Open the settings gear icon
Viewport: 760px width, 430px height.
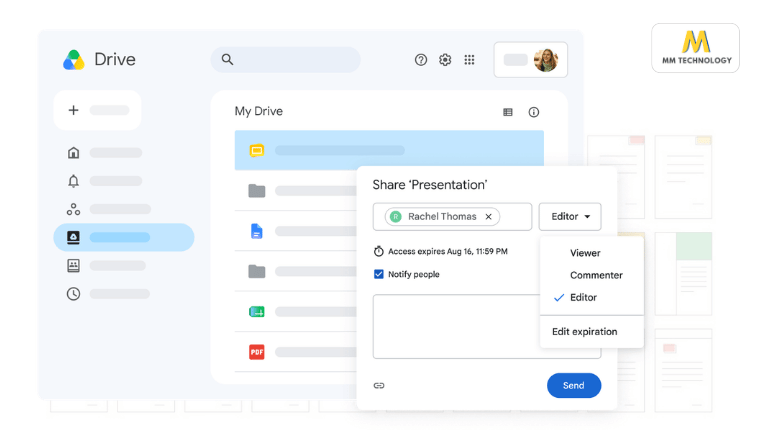(x=445, y=60)
